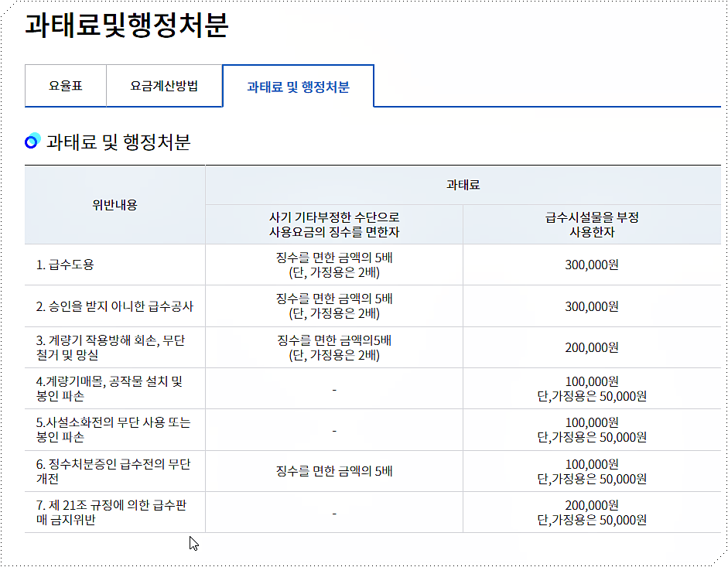The image size is (728, 567).
Task: Select row 7. 제 21조 규정 급수판매 금지위반
Action: [x=371, y=512]
